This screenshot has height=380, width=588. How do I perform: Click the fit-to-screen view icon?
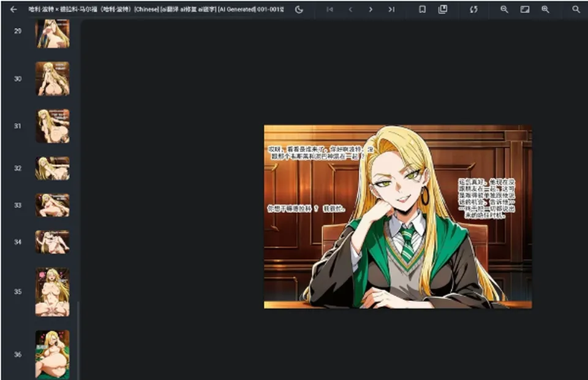point(525,9)
